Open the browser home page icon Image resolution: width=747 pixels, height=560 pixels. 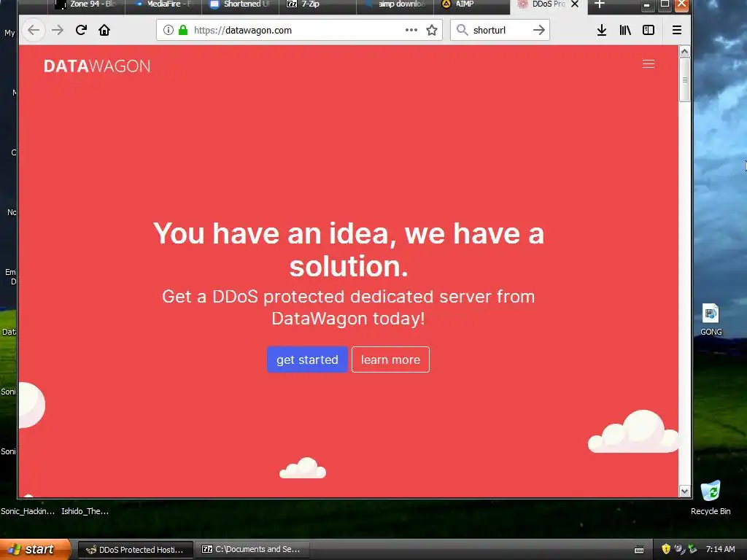[104, 31]
